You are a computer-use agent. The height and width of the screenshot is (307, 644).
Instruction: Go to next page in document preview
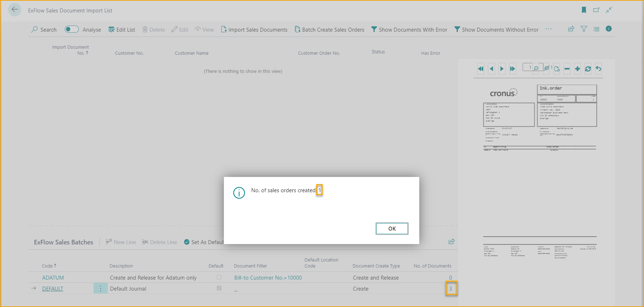(502, 69)
